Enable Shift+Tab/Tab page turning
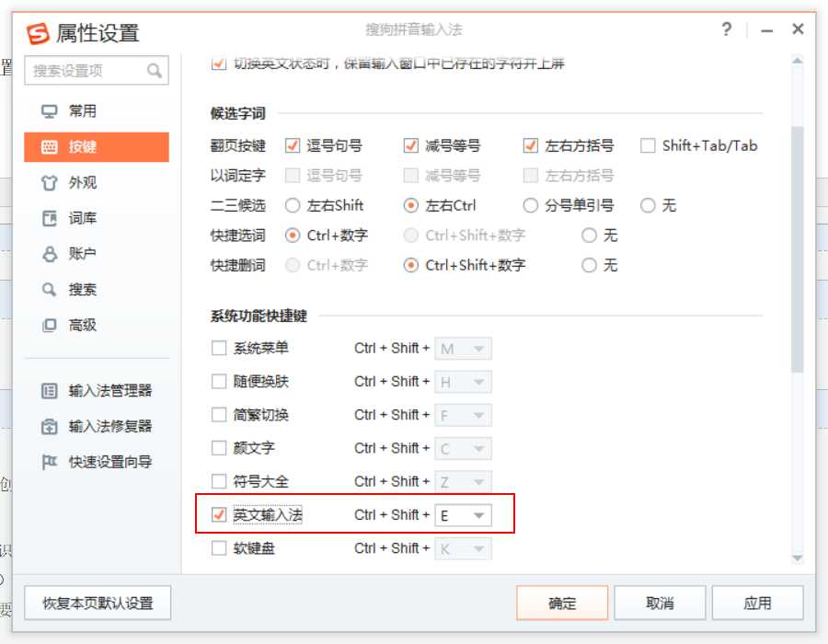Image resolution: width=828 pixels, height=644 pixels. pos(648,145)
